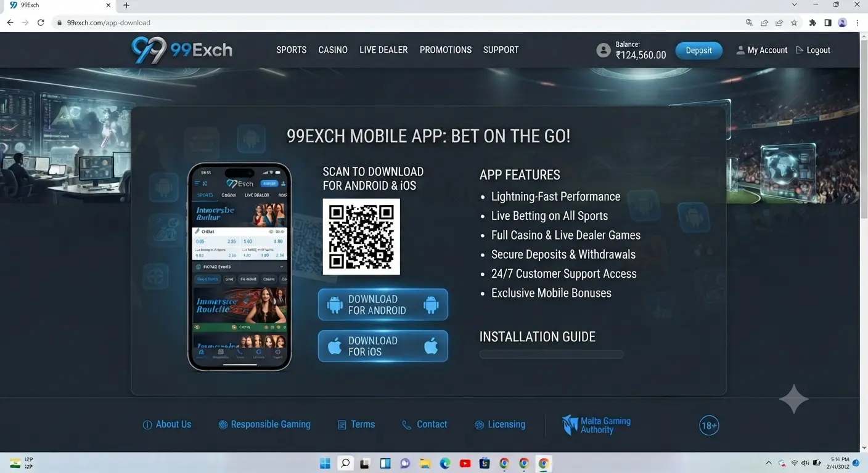The image size is (868, 473).
Task: Open the CASINO menu
Action: coord(333,50)
